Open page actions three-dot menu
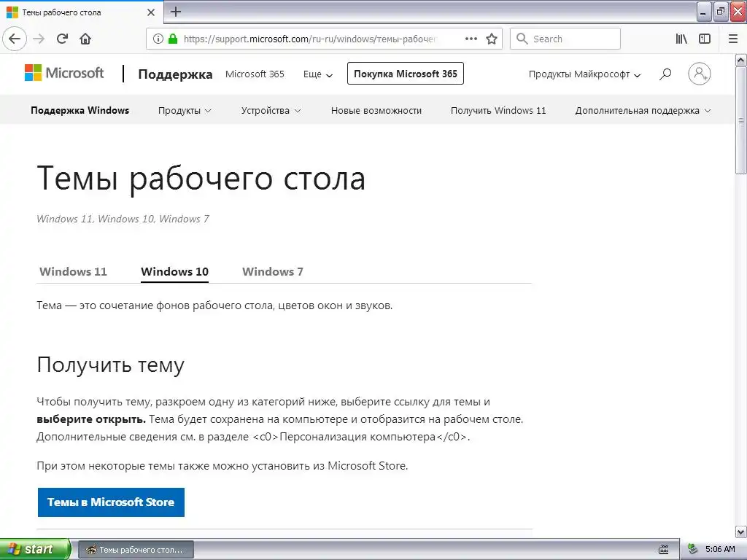The width and height of the screenshot is (747, 560). tap(471, 39)
